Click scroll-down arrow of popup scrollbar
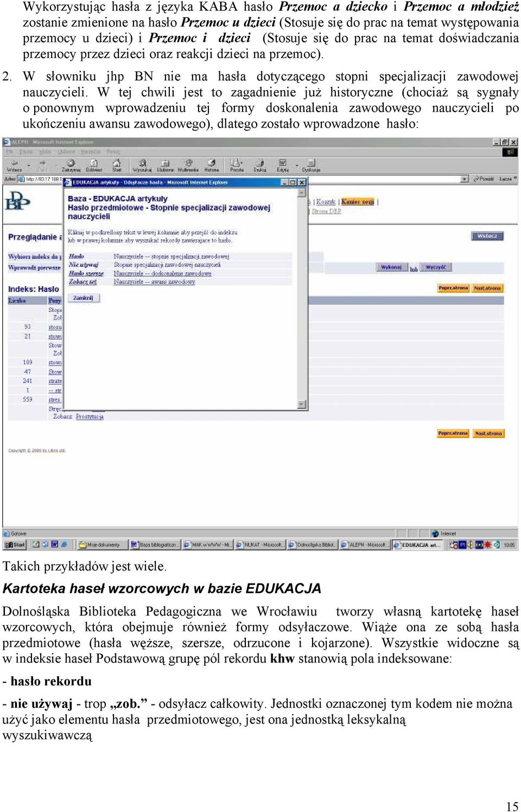Image resolution: width=521 pixels, height=812 pixels. click(x=302, y=404)
